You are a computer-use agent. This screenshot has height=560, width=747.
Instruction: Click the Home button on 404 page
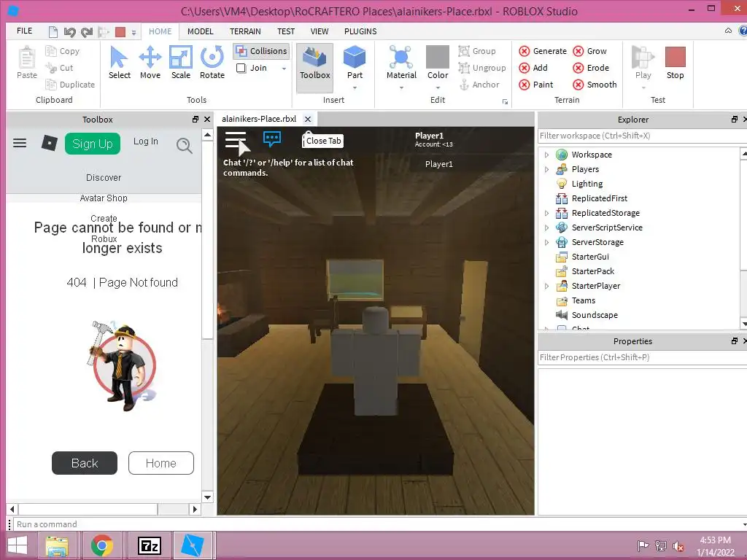click(x=161, y=463)
